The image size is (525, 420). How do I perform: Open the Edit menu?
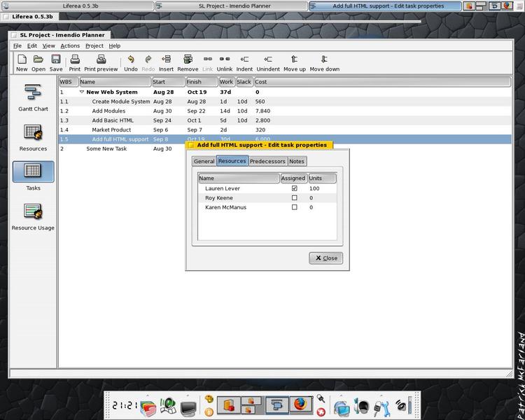click(31, 46)
